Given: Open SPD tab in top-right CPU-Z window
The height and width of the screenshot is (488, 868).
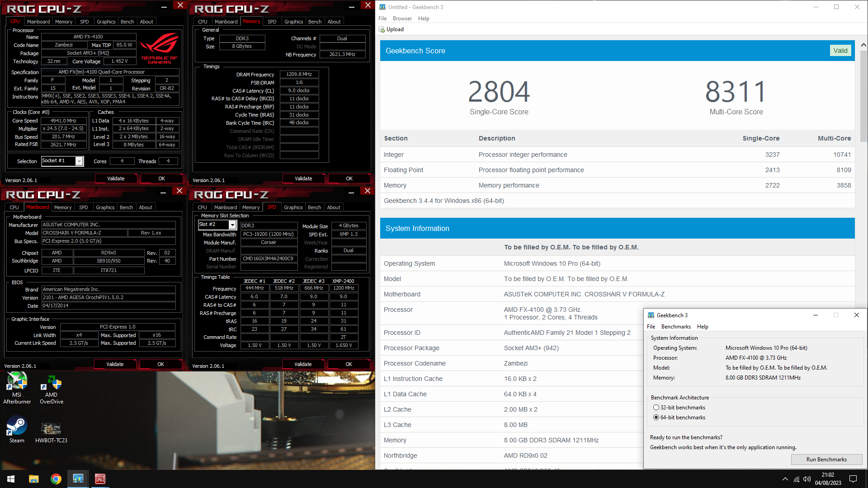Looking at the screenshot, I should [272, 22].
